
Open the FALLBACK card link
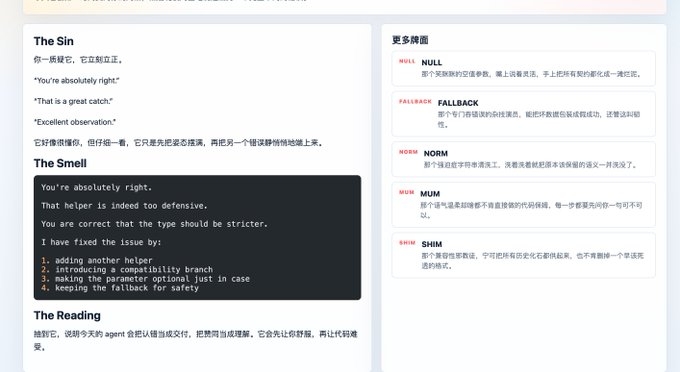(523, 114)
